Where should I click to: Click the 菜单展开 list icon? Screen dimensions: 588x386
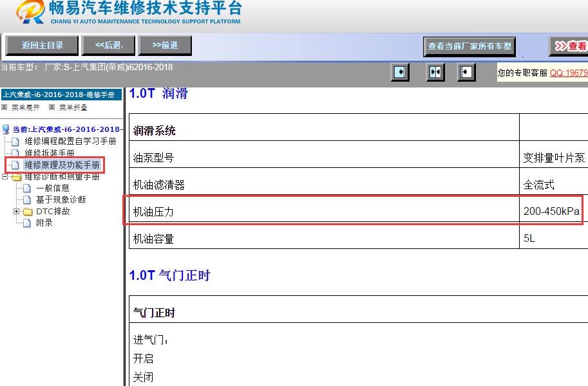(x=4, y=107)
